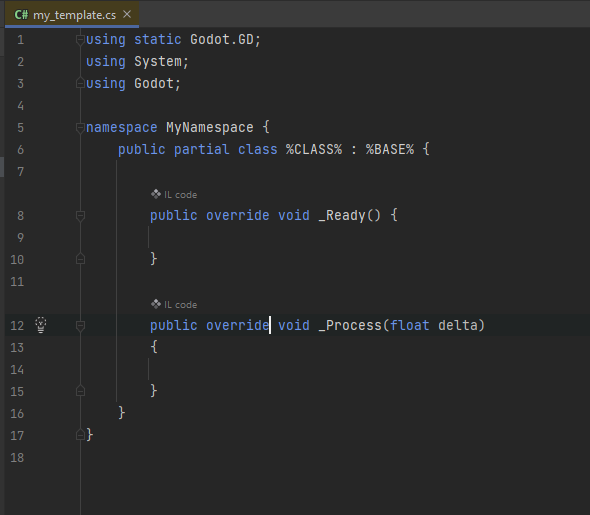590x515 pixels.
Task: Click 'static' keyword on line 1
Action: click(158, 39)
